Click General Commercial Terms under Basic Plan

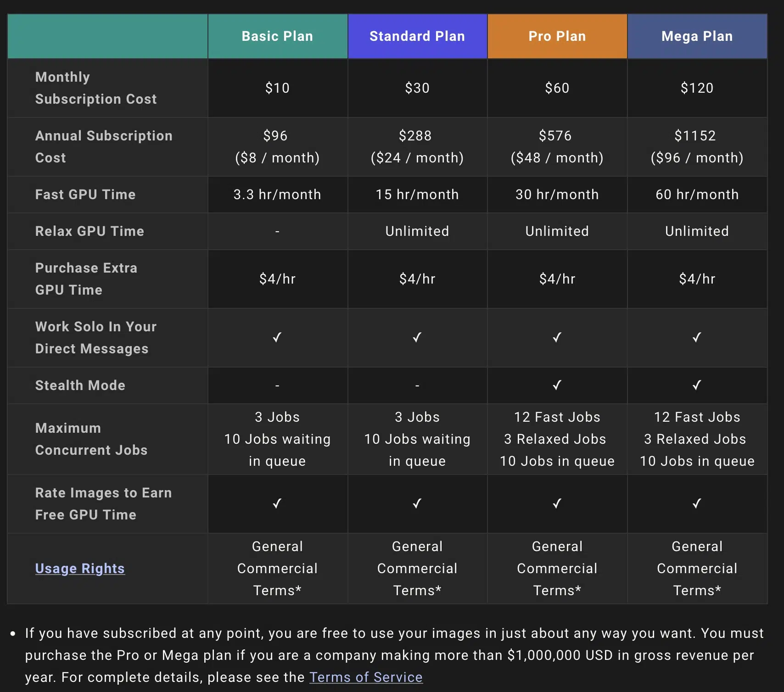tap(277, 569)
